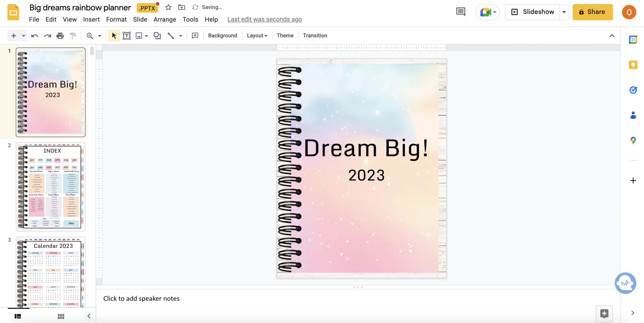Open the Insert image tool
This screenshot has width=644, height=323.
click(x=139, y=36)
